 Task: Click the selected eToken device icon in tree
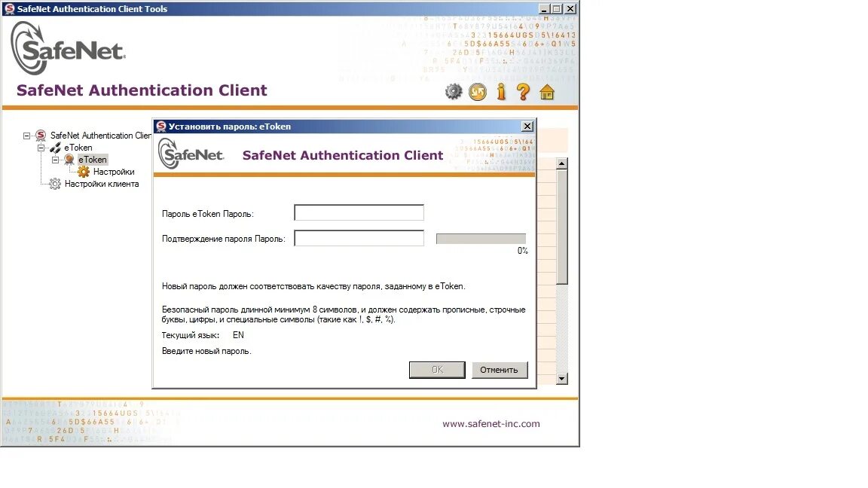tap(69, 160)
